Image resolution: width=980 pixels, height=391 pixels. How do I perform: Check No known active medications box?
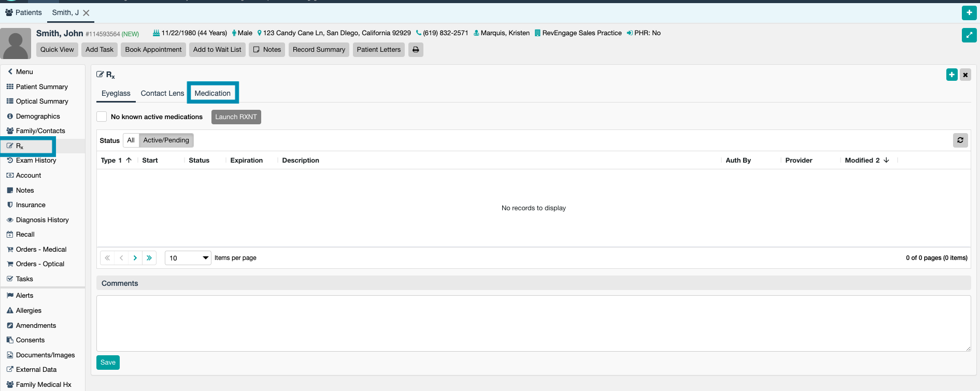click(x=102, y=117)
